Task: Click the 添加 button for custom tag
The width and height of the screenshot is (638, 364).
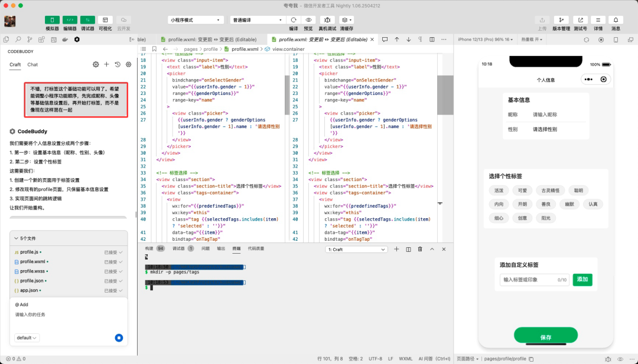Action: coord(582,280)
